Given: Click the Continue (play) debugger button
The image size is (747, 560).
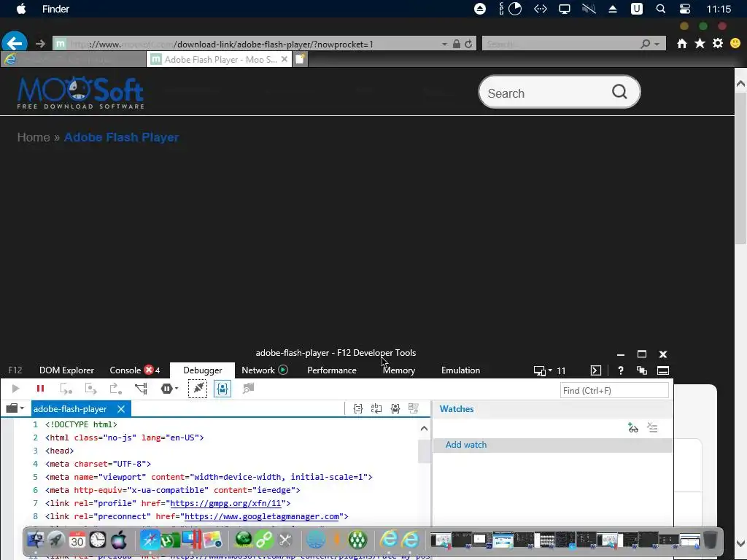Looking at the screenshot, I should tap(15, 389).
